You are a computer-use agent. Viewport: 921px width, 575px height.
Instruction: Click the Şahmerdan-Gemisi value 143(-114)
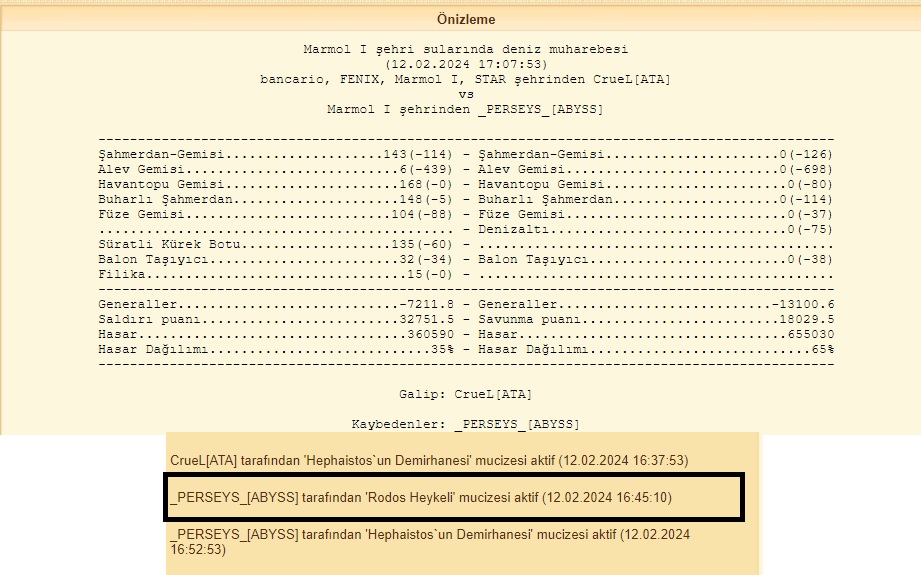point(418,154)
